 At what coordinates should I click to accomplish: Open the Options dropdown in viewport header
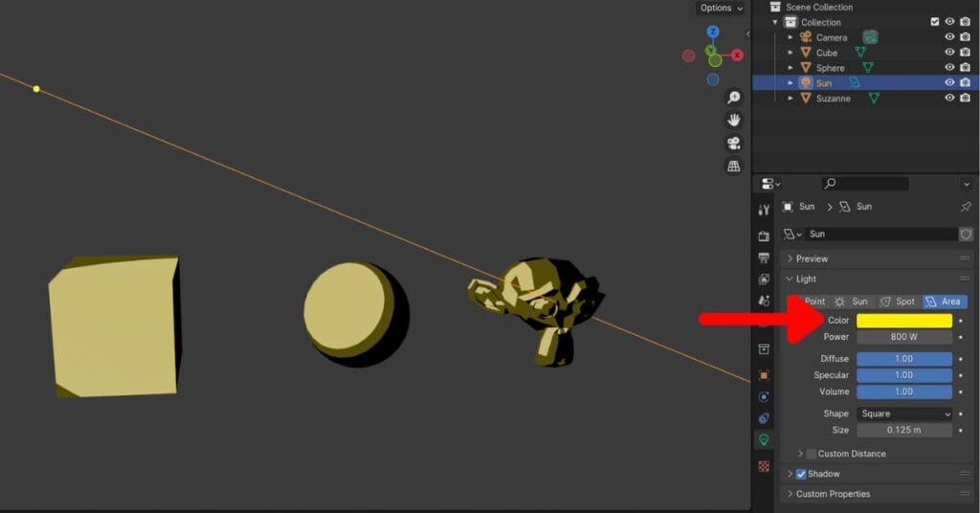720,8
